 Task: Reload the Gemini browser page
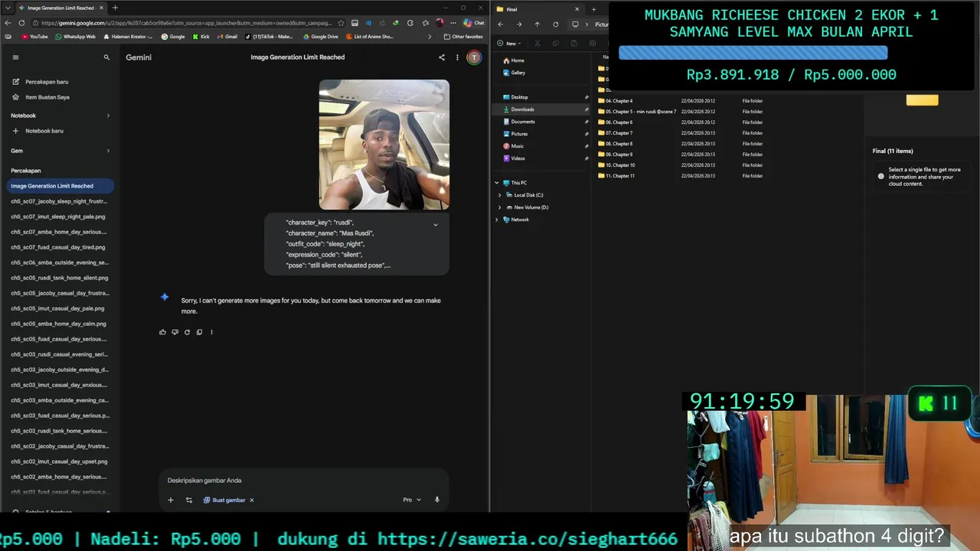point(21,23)
